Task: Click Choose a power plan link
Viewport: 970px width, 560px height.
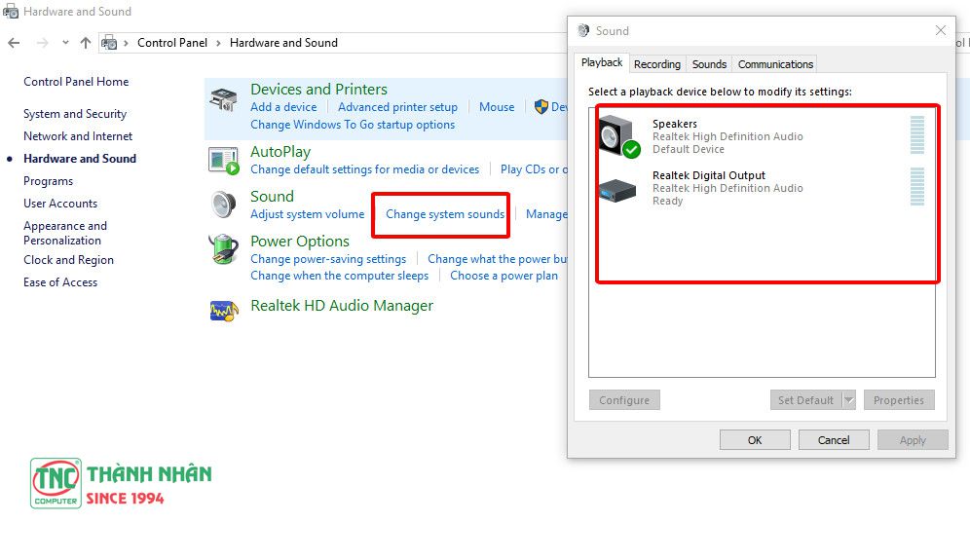Action: tap(504, 276)
